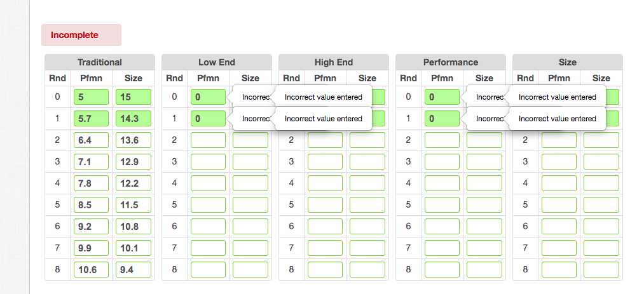
Task: Select Size segment round 3 Pfmn field
Action: pos(559,161)
